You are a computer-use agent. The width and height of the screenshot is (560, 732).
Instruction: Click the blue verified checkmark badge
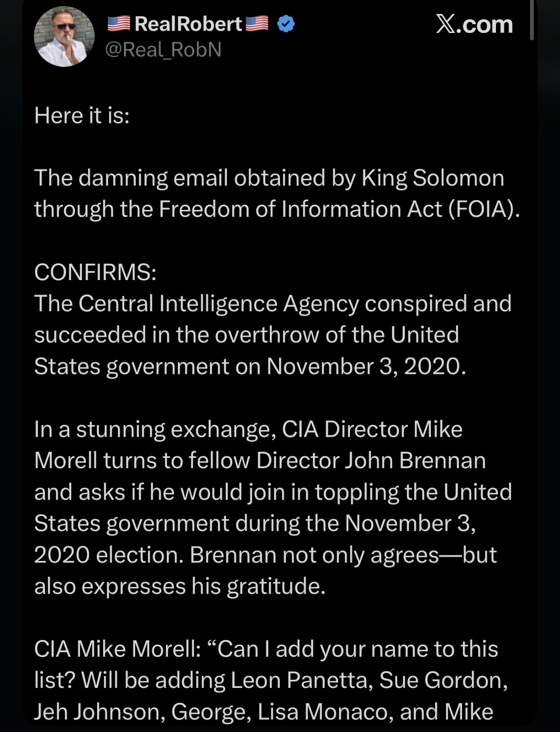286,24
